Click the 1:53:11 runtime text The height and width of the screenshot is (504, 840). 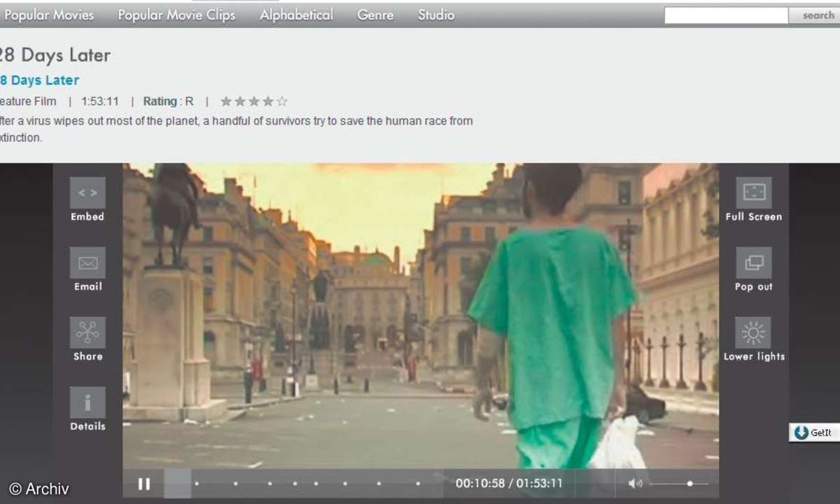(x=100, y=101)
